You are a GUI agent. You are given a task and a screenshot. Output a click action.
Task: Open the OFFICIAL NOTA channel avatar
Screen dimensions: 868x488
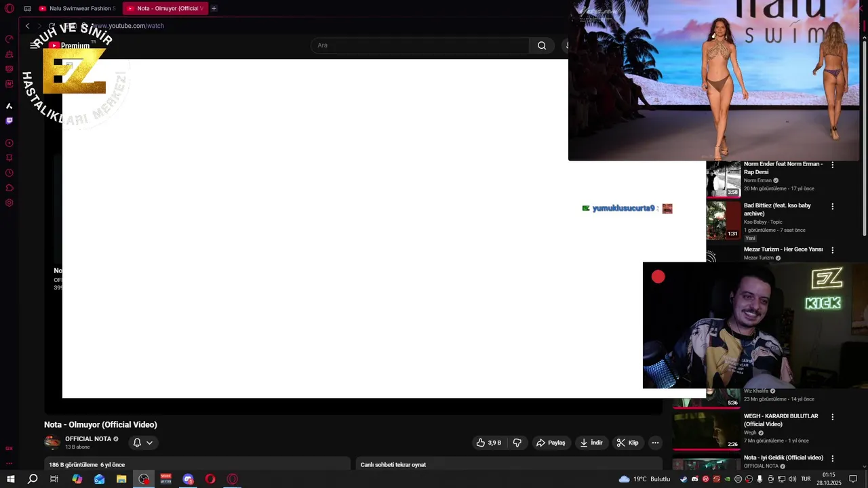(x=52, y=443)
